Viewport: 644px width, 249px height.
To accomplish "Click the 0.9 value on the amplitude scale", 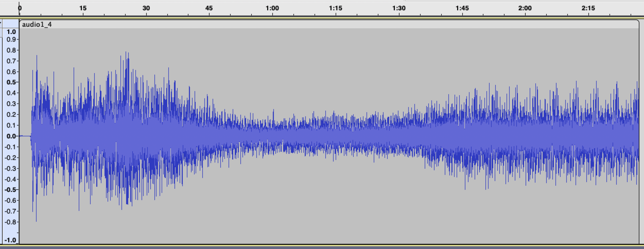I will point(11,39).
